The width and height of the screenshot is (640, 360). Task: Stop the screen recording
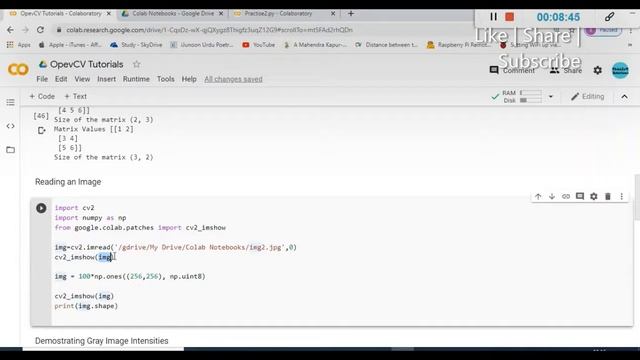click(x=509, y=17)
